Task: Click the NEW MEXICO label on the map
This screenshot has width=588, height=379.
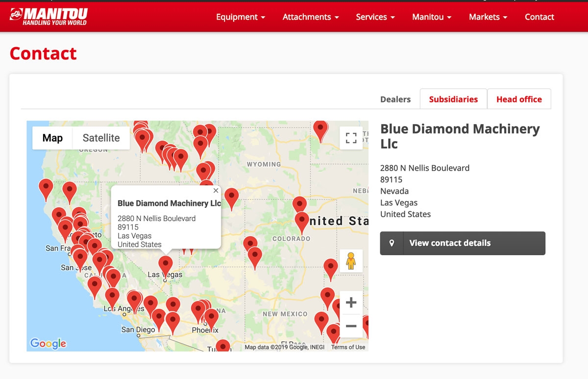Action: (x=285, y=314)
